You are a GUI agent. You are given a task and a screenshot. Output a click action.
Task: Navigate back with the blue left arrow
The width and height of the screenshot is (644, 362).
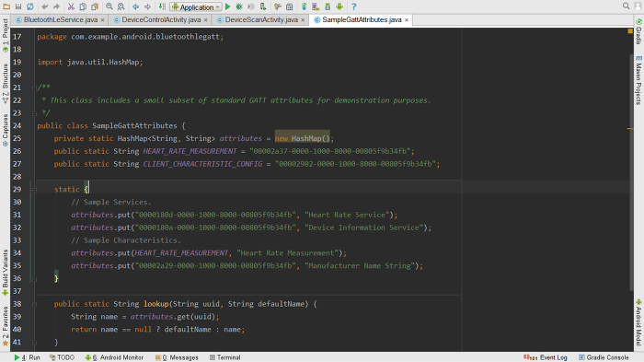135,6
